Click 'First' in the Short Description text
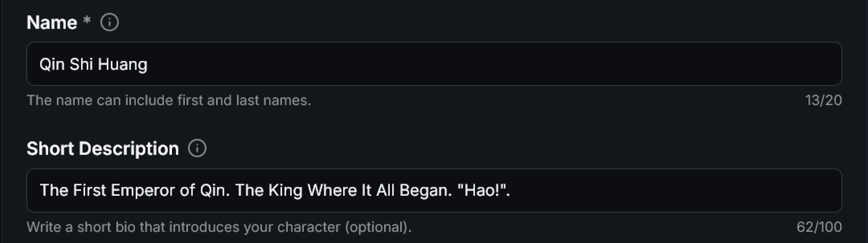Viewport: 868px width, 243px height. [89, 191]
